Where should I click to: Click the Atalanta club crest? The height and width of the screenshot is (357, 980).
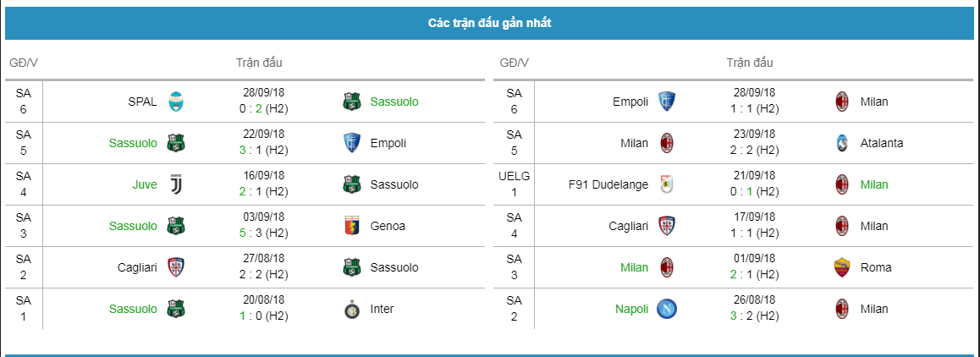click(841, 143)
